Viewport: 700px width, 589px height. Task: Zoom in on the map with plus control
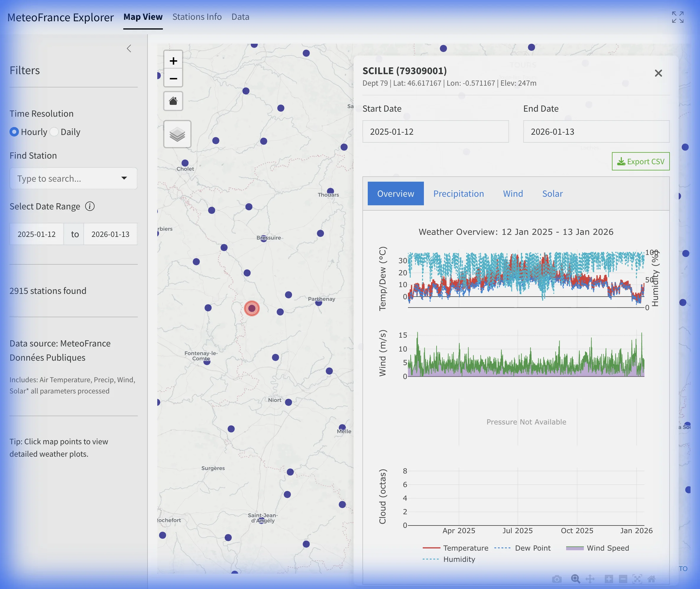(x=174, y=61)
